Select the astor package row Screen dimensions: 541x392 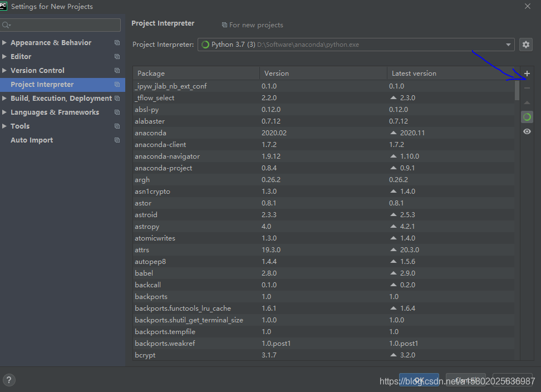coord(323,203)
